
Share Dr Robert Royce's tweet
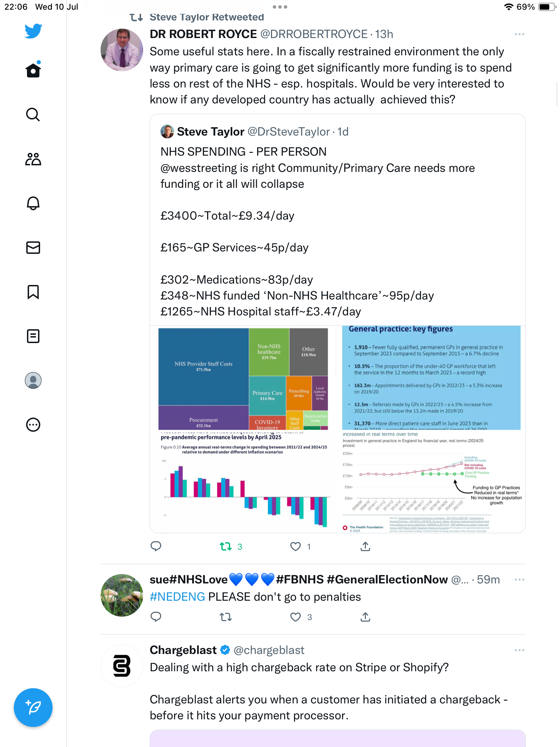click(x=365, y=546)
